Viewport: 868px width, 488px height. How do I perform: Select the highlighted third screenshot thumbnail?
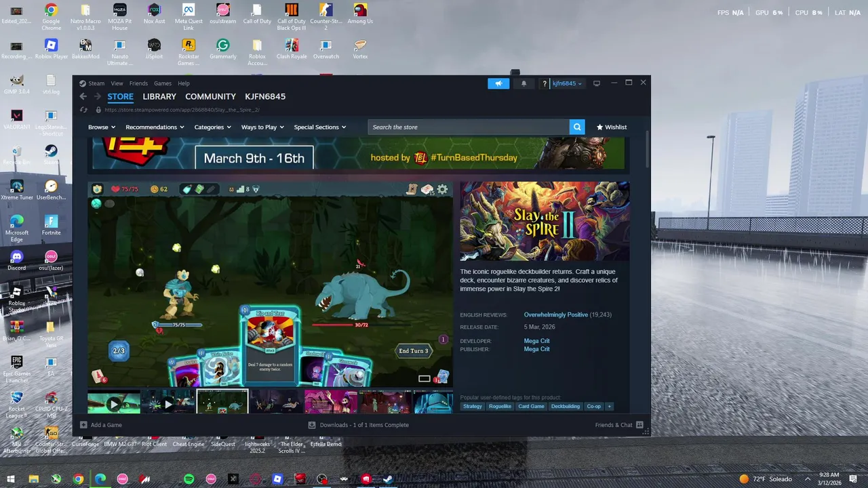click(x=222, y=402)
